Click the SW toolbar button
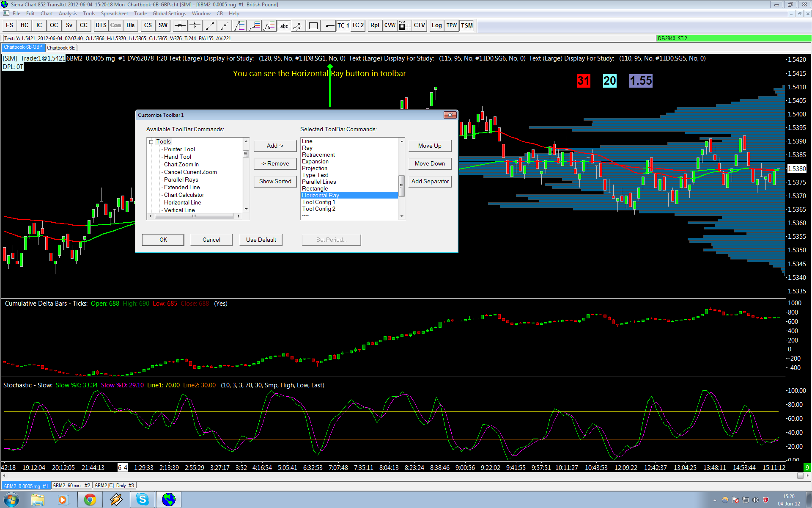Screen dimensions: 812x508 (163, 25)
